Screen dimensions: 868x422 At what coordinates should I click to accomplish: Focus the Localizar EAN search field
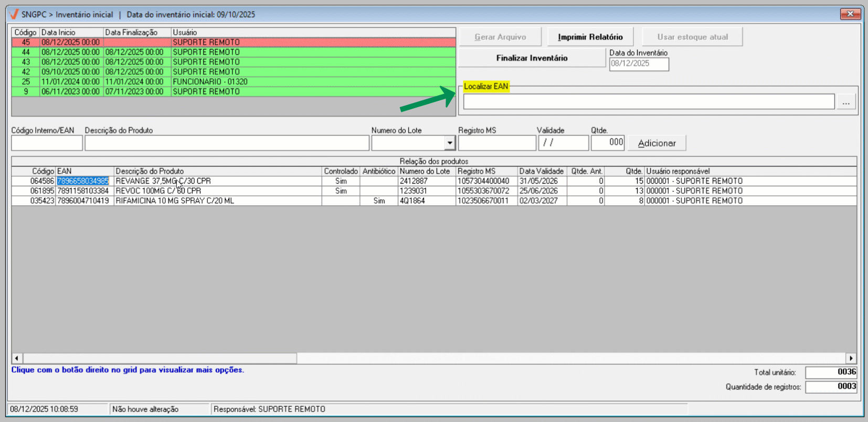(648, 102)
